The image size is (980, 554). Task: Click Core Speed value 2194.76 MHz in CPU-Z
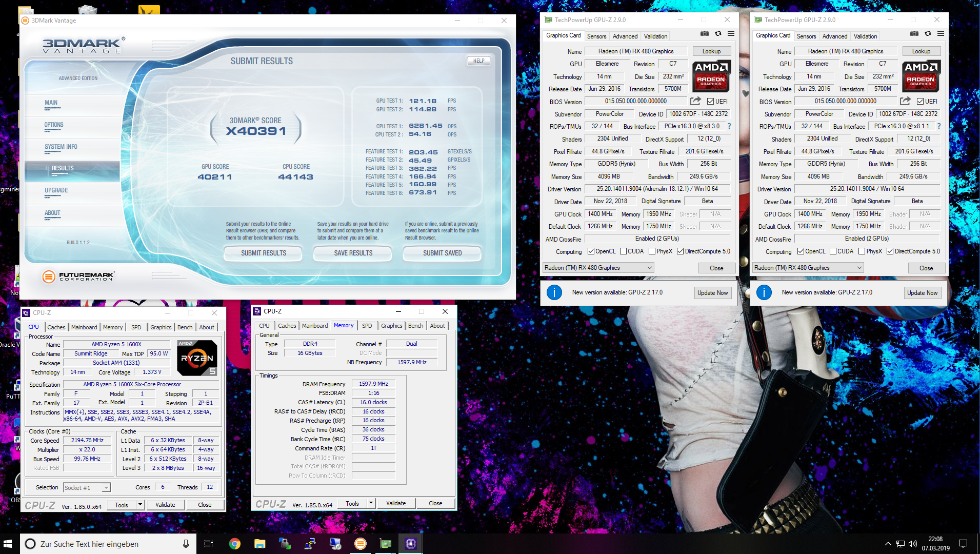click(x=87, y=441)
